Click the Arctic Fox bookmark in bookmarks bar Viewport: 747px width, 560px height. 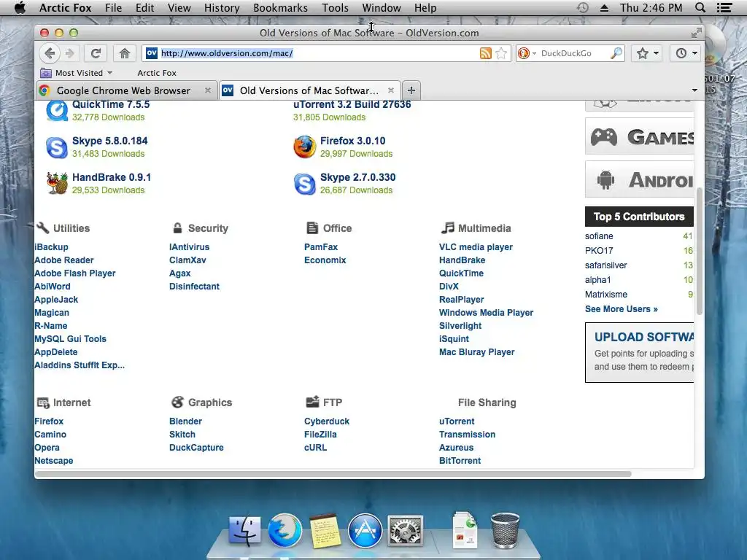pos(157,73)
